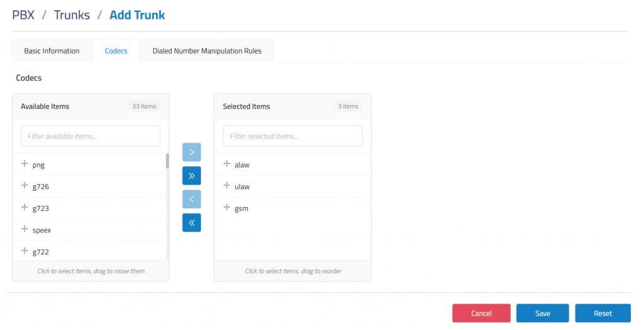Click the Trunks breadcrumb link
Screen dimensions: 644x330
coord(72,15)
